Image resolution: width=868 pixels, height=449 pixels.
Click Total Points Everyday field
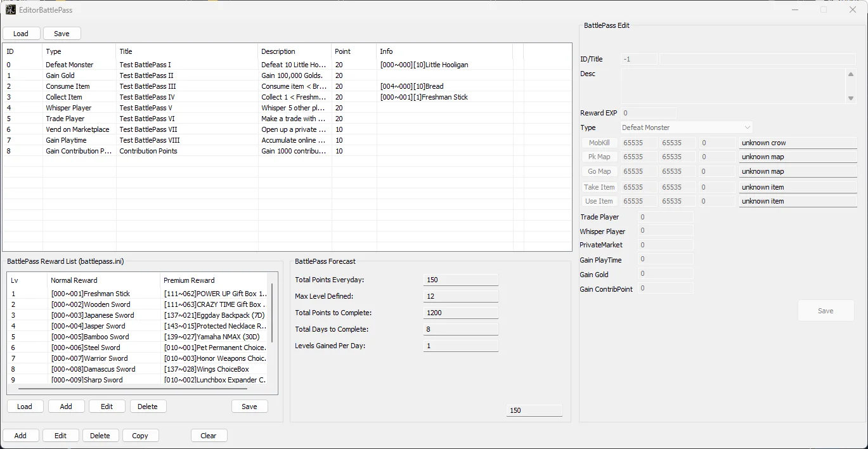(x=461, y=280)
